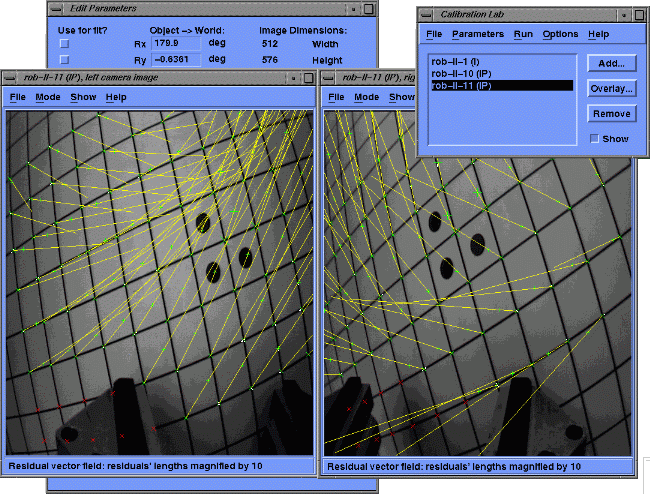650x494 pixels.
Task: Click the Rx value field 179.9
Action: point(176,43)
